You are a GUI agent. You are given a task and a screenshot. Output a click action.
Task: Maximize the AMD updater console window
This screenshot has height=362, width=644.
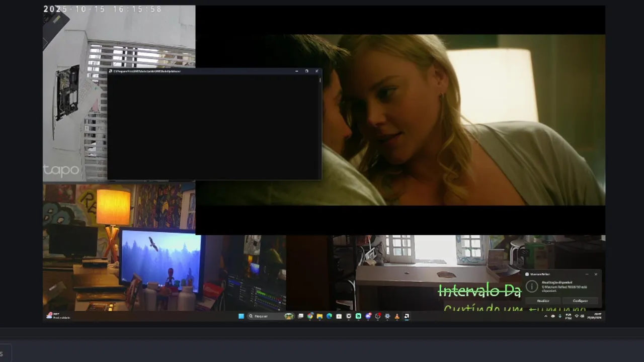[307, 71]
